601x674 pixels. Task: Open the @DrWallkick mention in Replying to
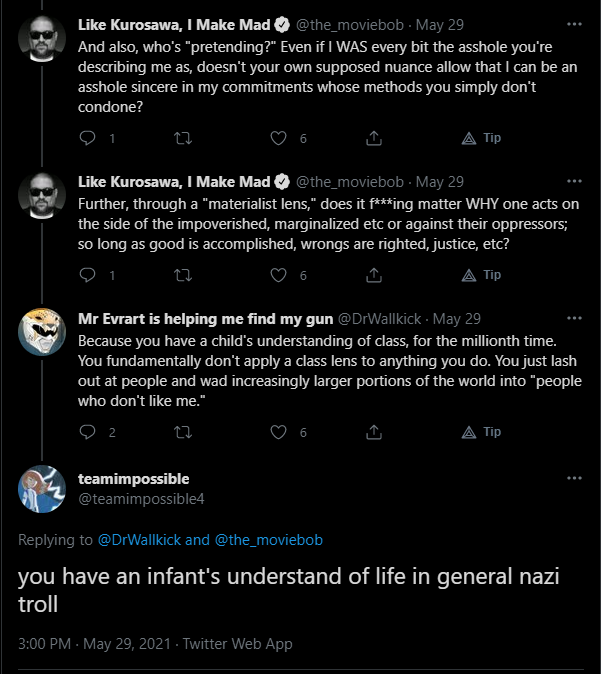click(139, 540)
